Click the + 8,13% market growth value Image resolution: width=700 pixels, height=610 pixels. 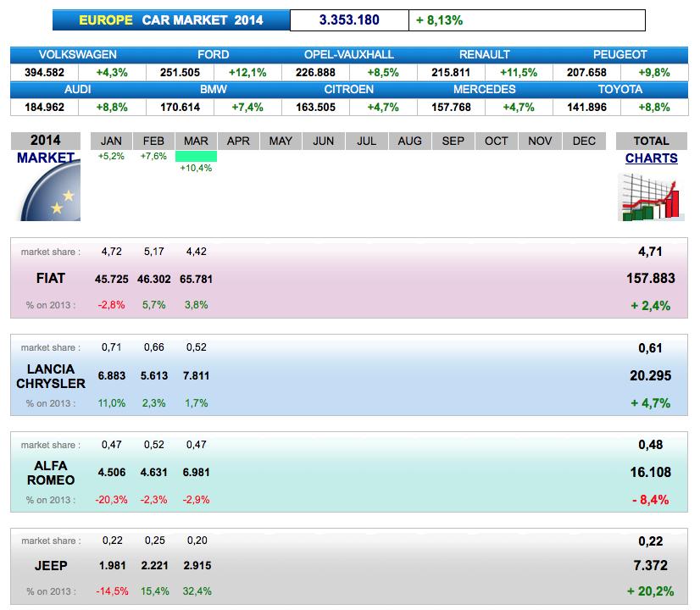click(x=439, y=20)
